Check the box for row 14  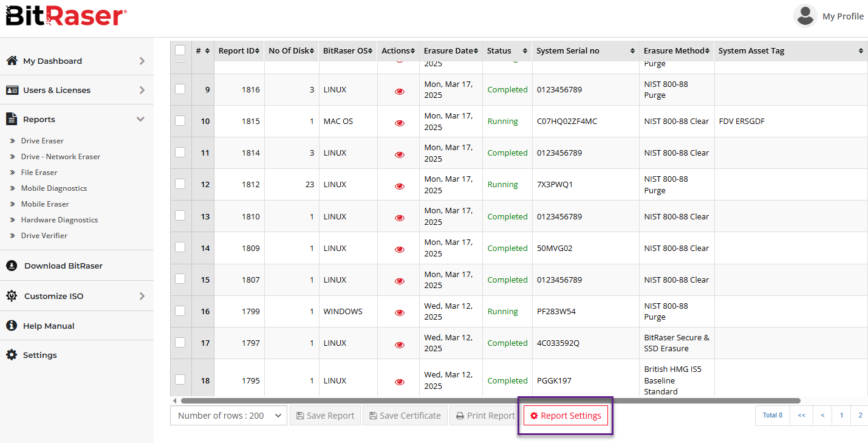tap(180, 247)
